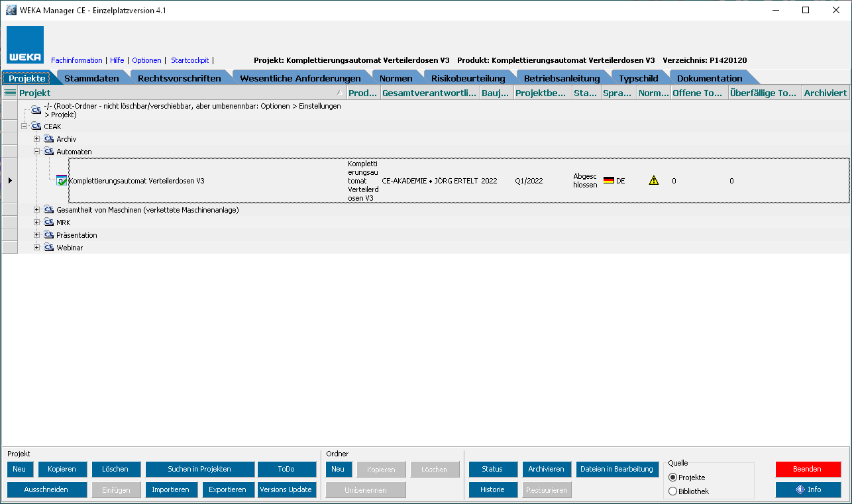
Task: Select the Projekte source radio button
Action: click(x=673, y=478)
